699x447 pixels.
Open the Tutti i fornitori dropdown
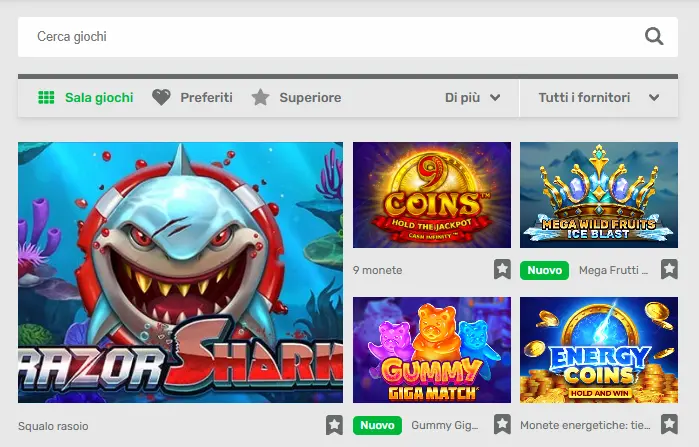click(599, 98)
